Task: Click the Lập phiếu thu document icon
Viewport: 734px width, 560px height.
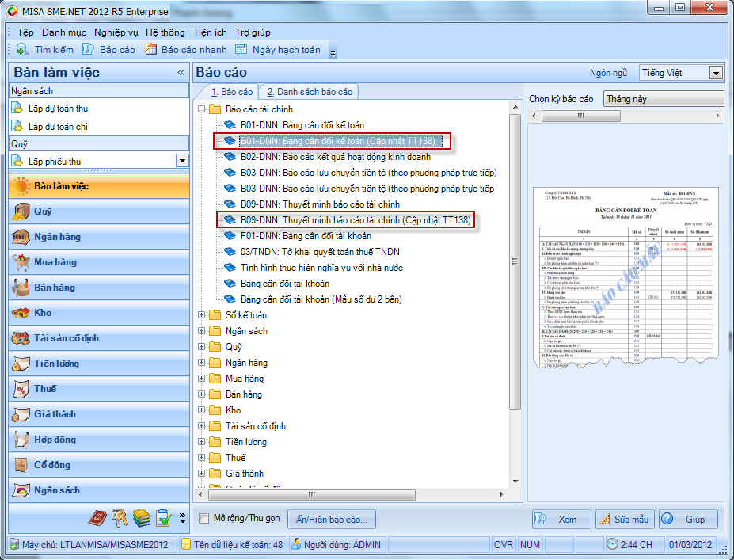Action: pyautogui.click(x=17, y=161)
